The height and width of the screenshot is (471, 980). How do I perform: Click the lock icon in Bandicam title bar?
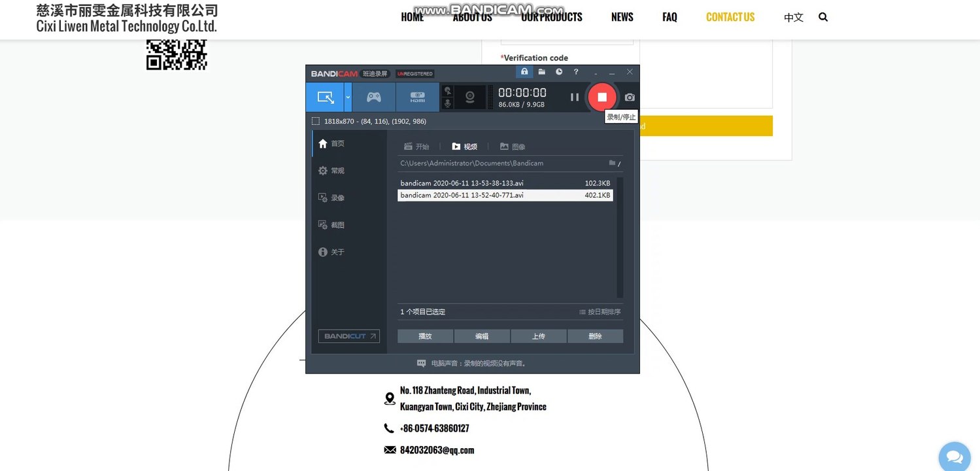pos(524,72)
